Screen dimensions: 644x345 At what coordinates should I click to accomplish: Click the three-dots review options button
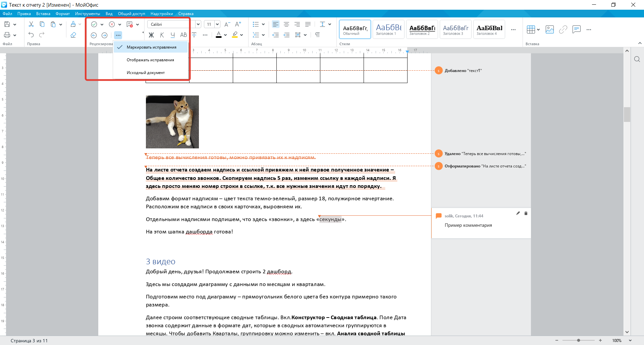pos(118,35)
